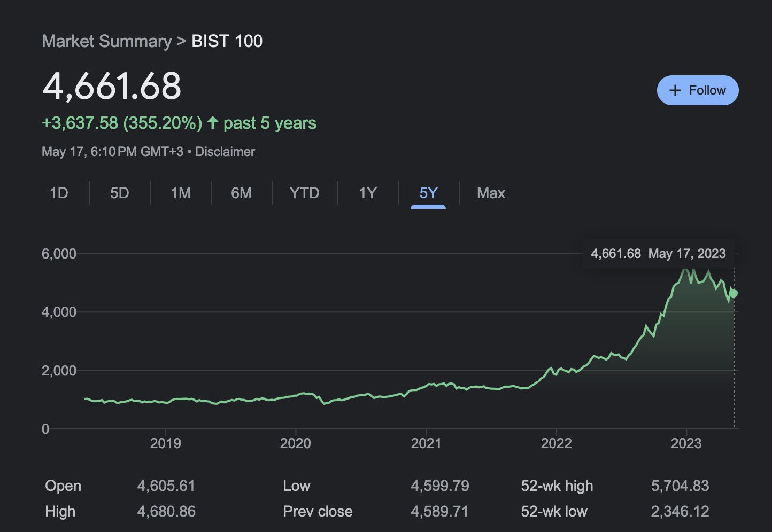Click the 2023 x-axis label
The height and width of the screenshot is (532, 772).
click(x=686, y=443)
